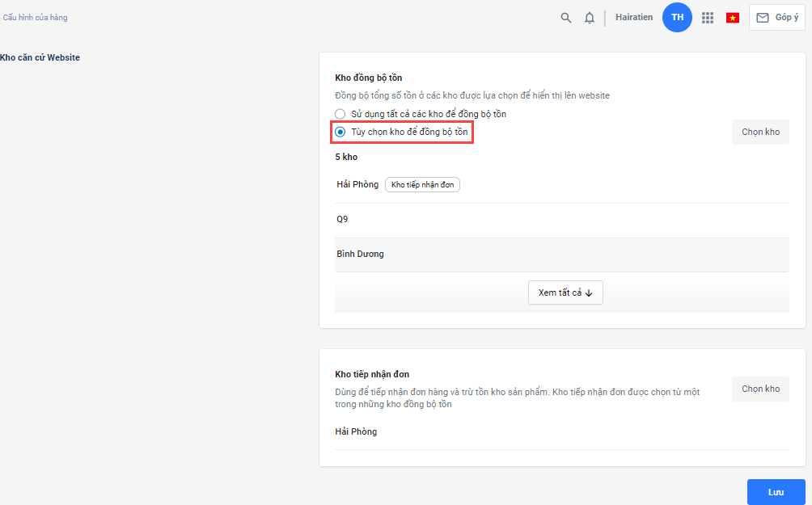Select 'Tùy chọn kho để đồng bộ tồn' radio
Screen dimensions: 812x505
coord(340,132)
